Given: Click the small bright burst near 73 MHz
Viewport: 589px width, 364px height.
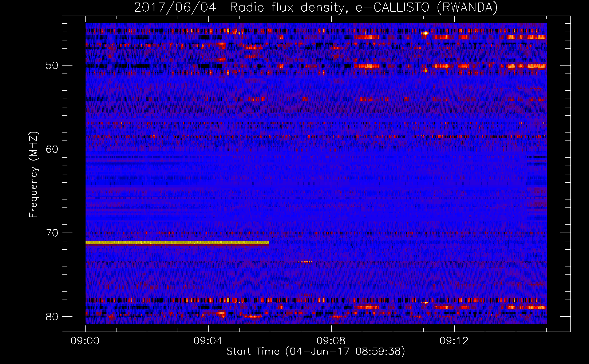Looking at the screenshot, I should [x=305, y=262].
